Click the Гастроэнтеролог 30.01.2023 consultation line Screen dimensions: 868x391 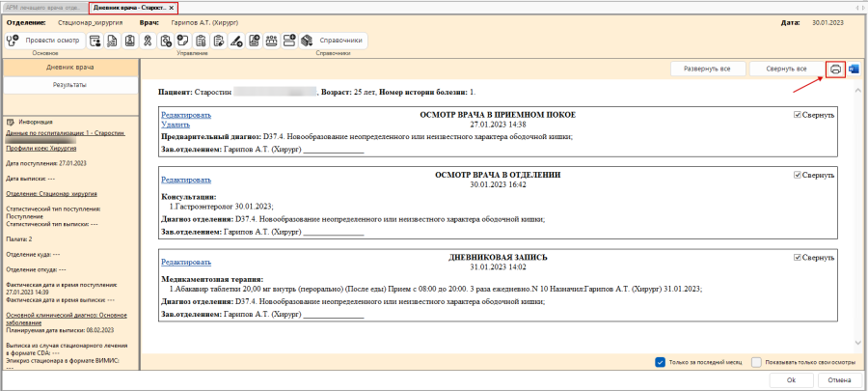[222, 206]
